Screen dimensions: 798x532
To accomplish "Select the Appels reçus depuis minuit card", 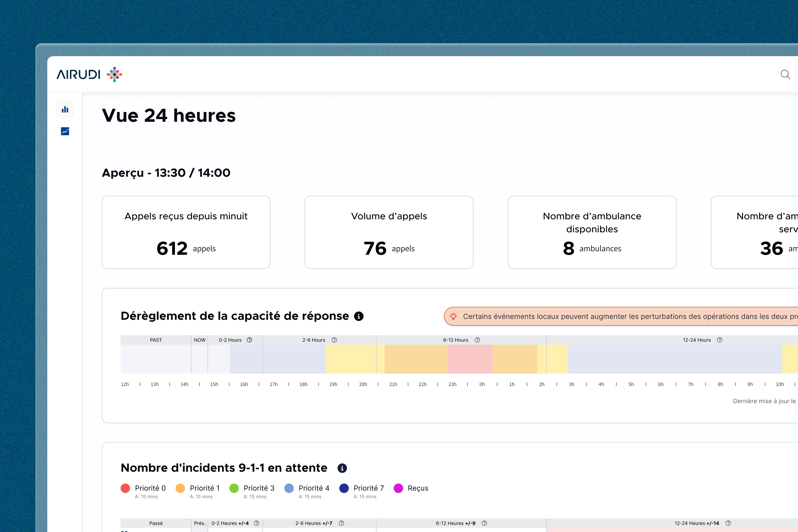I will pos(186,232).
